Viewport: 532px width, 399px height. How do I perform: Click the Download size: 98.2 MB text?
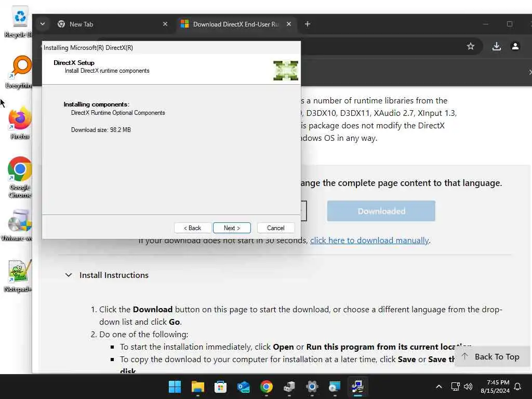101,130
